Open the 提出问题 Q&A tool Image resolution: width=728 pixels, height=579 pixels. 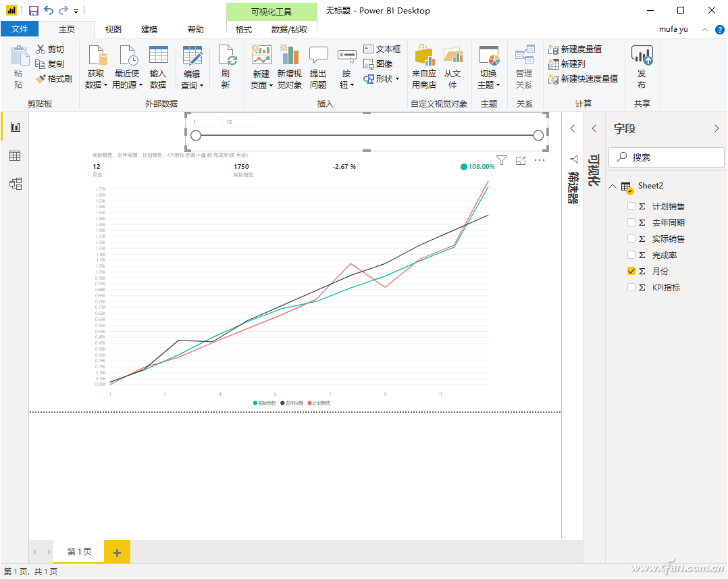pos(318,68)
